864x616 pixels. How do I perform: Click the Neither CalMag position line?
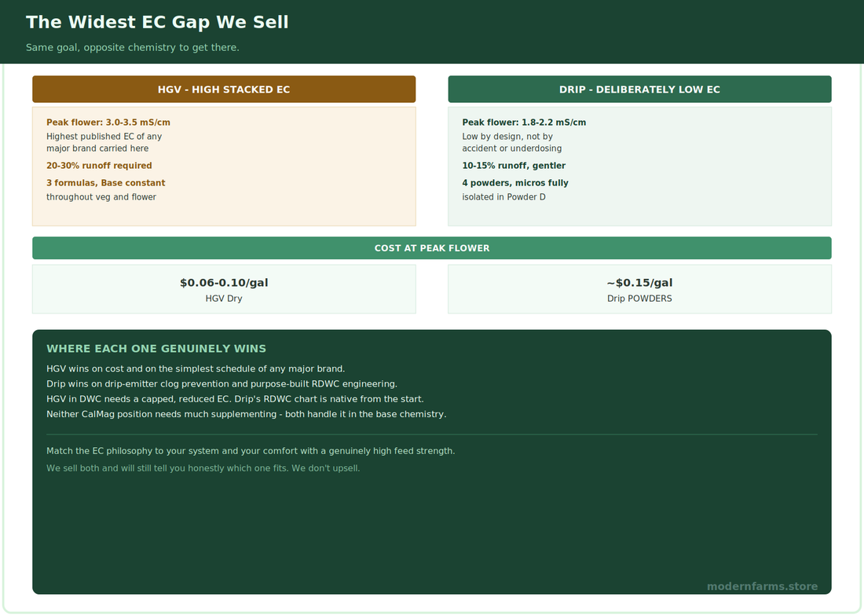[x=247, y=414]
